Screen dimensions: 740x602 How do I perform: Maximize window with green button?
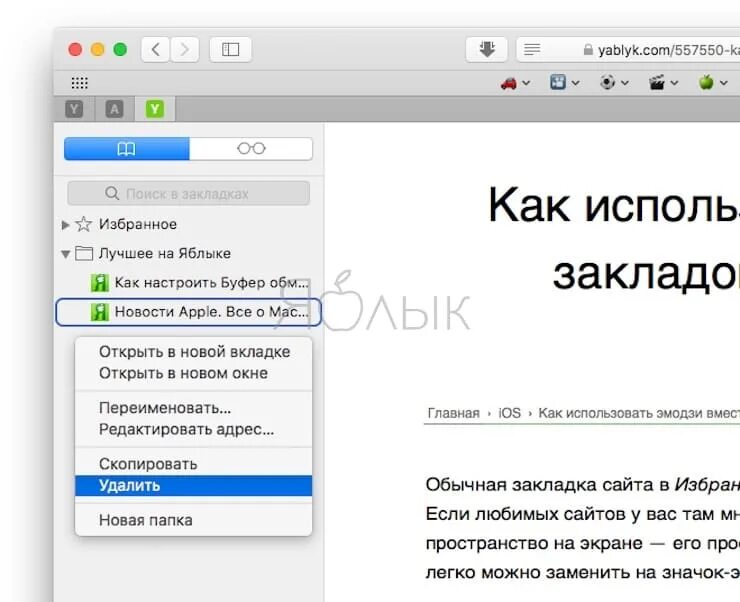coord(120,50)
